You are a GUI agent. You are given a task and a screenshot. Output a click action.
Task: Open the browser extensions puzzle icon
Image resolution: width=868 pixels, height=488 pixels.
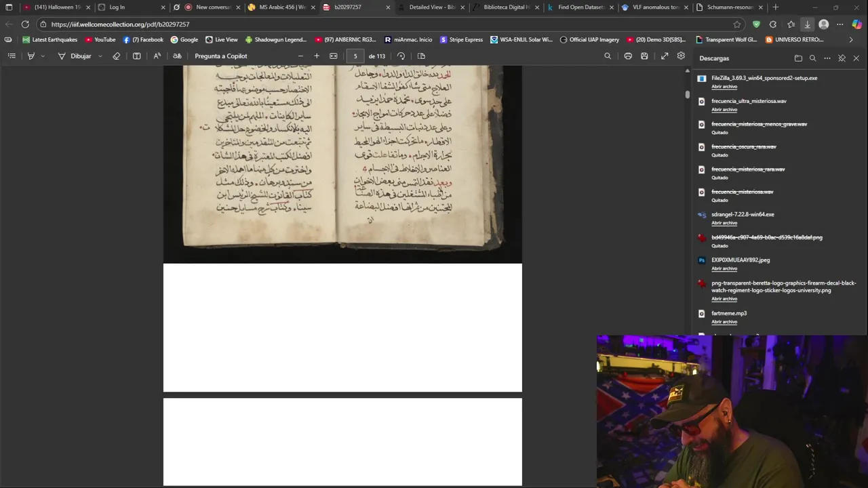tap(773, 24)
